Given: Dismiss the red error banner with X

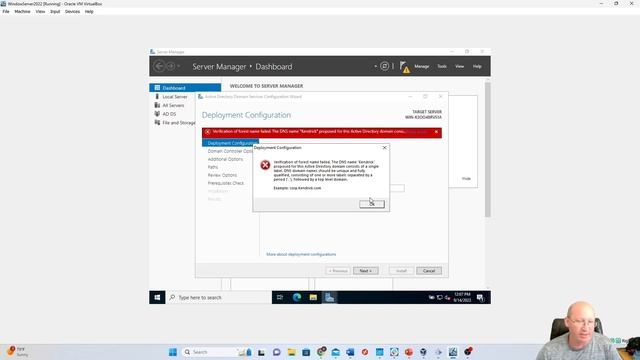Looking at the screenshot, I should coord(436,132).
